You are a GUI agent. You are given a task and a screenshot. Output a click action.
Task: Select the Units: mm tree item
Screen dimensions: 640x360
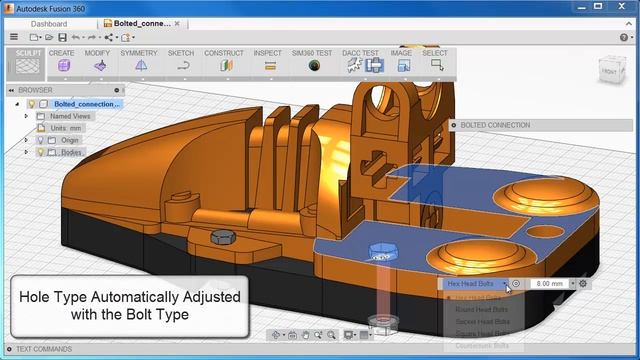click(66, 128)
